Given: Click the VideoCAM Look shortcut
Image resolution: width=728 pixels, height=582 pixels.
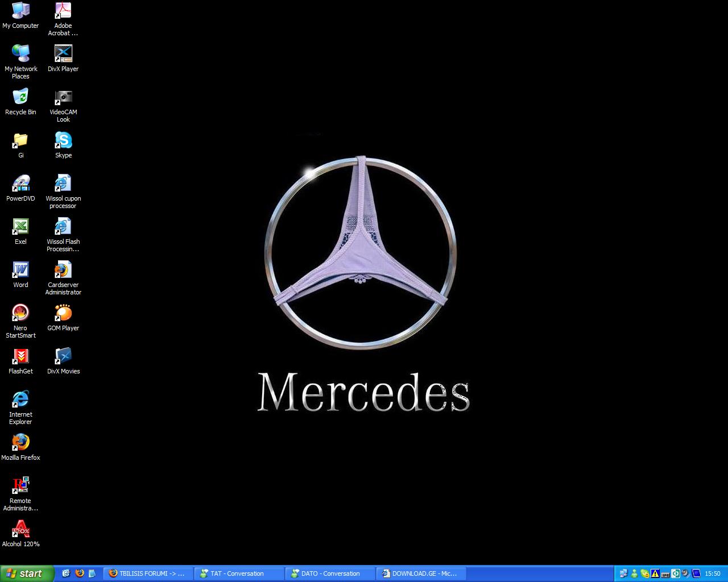Looking at the screenshot, I should click(x=63, y=105).
